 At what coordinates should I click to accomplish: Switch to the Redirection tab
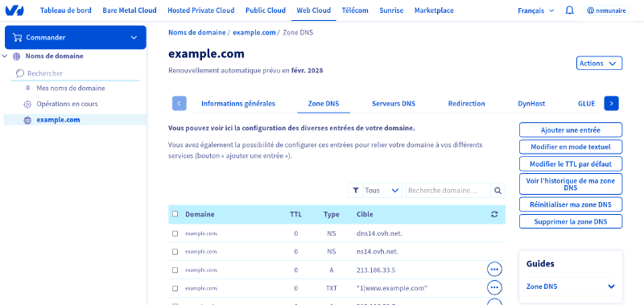coord(467,104)
